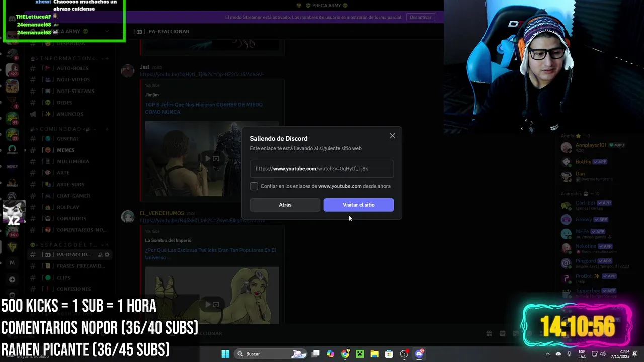Open Task View on the taskbar
The image size is (644, 362).
point(316,354)
